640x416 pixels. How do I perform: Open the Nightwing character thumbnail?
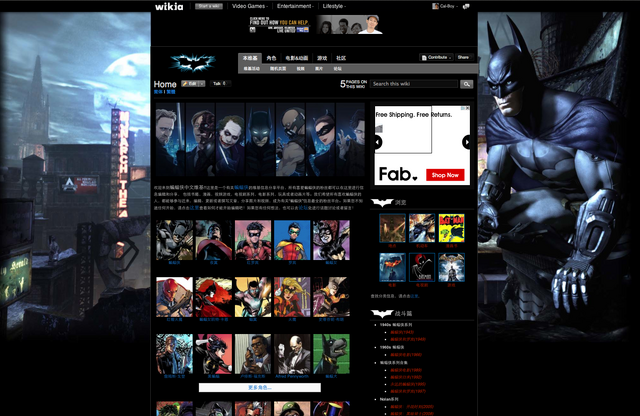coord(213,240)
